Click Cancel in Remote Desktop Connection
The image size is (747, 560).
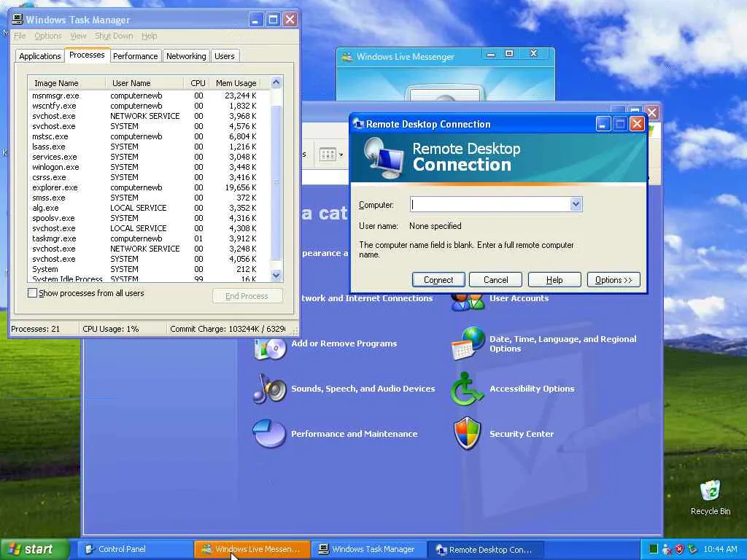[x=495, y=280]
